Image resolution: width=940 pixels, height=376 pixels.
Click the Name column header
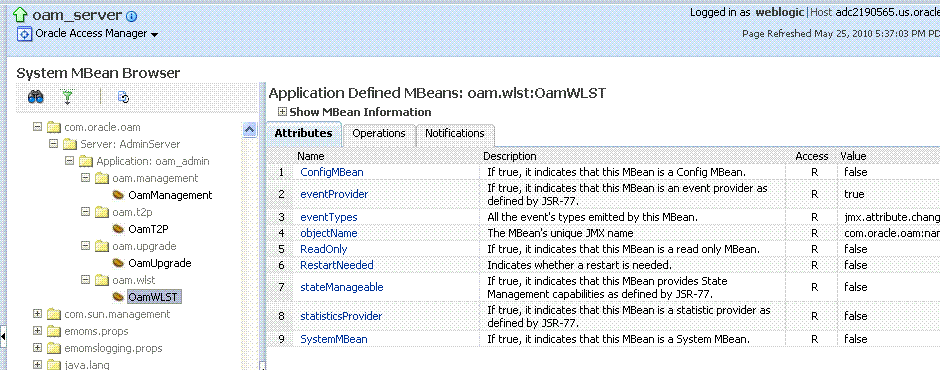pos(311,157)
